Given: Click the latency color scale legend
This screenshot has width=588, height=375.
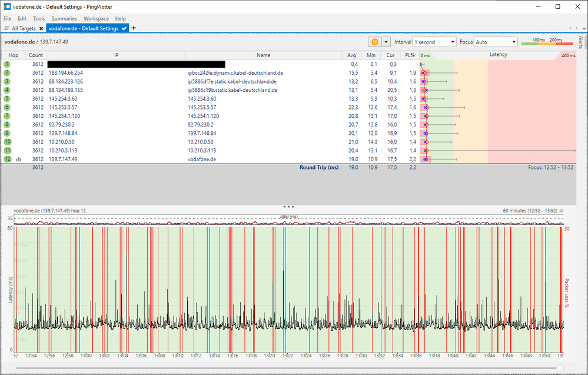Looking at the screenshot, I should click(546, 42).
